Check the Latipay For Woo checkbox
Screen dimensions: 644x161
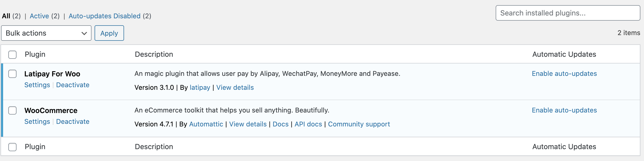pyautogui.click(x=12, y=74)
